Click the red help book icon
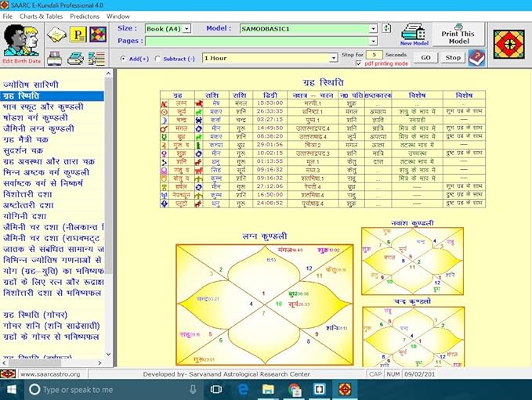532x400 pixels. (x=476, y=57)
